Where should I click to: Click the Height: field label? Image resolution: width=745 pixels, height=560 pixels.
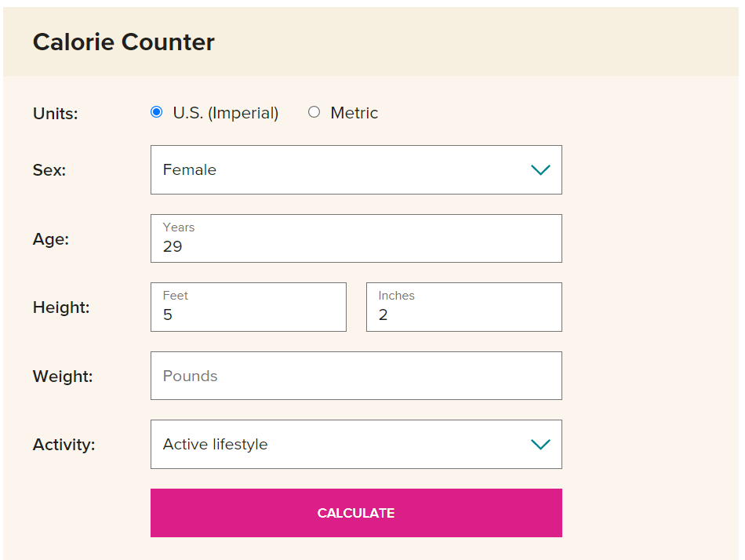pos(61,307)
